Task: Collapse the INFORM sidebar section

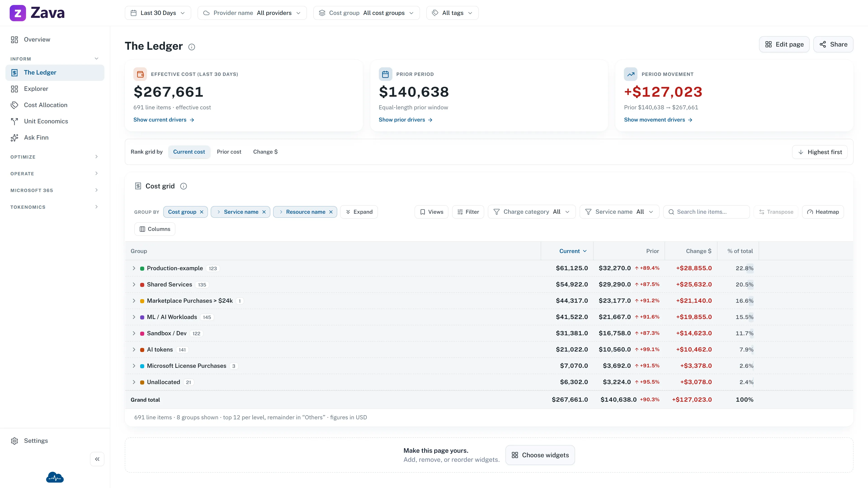Action: click(55, 59)
